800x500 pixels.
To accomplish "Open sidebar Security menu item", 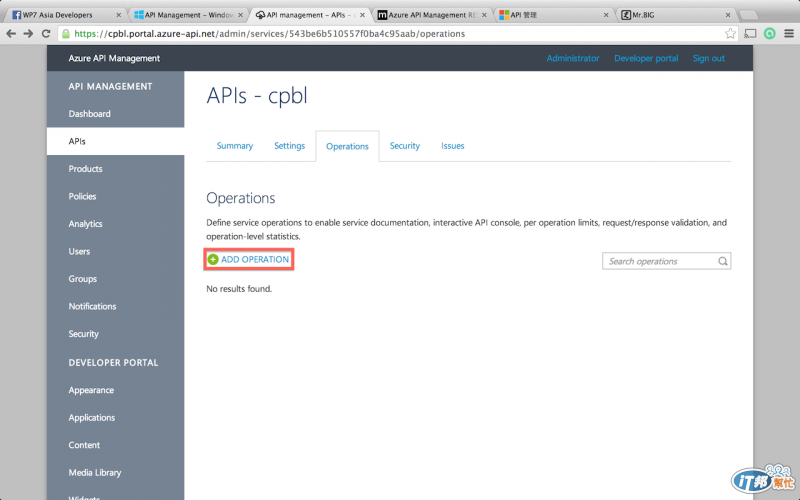I will (x=115, y=334).
